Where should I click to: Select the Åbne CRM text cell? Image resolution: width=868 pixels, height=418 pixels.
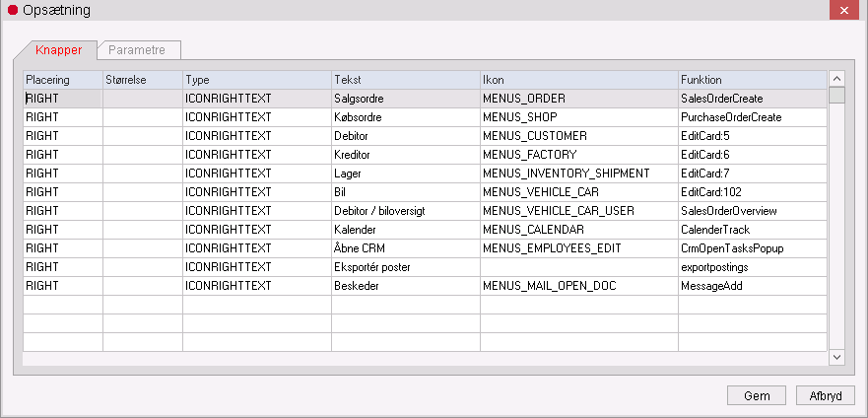[x=405, y=248]
